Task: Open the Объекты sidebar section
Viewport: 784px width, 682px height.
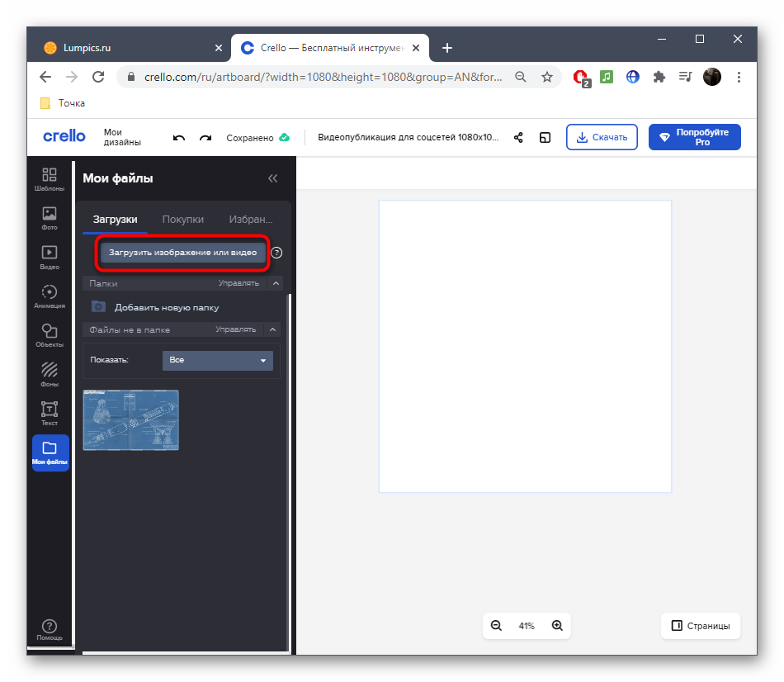Action: click(x=50, y=335)
